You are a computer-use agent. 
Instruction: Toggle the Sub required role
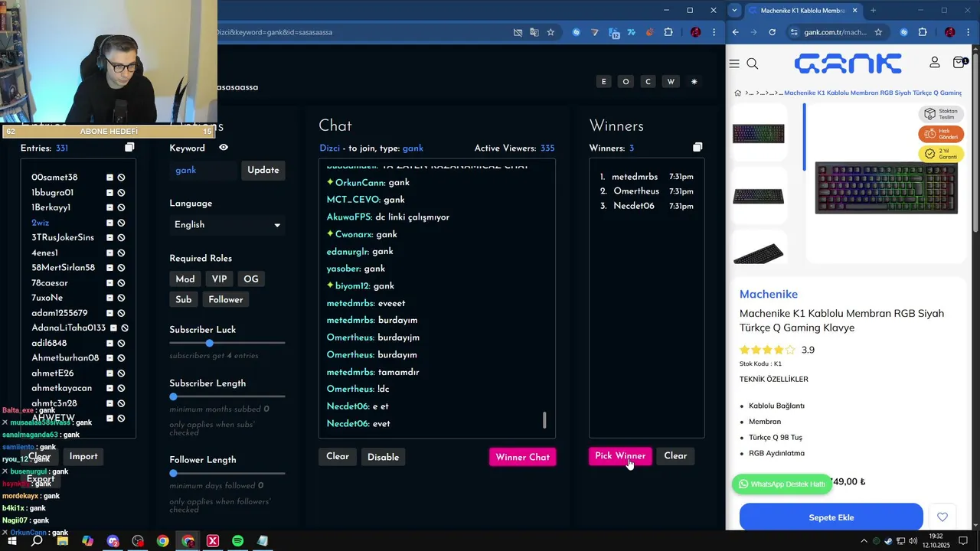(184, 300)
